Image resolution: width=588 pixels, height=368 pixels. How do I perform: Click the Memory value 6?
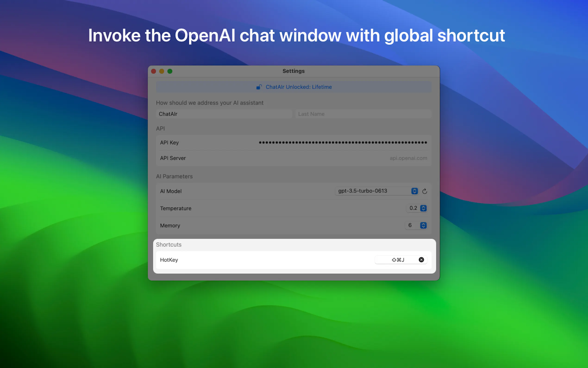coord(410,225)
